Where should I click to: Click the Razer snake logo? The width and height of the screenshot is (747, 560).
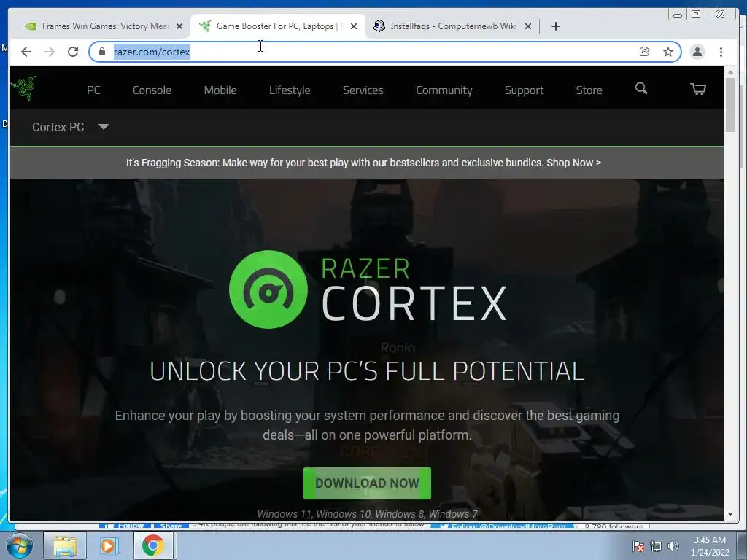coord(24,88)
